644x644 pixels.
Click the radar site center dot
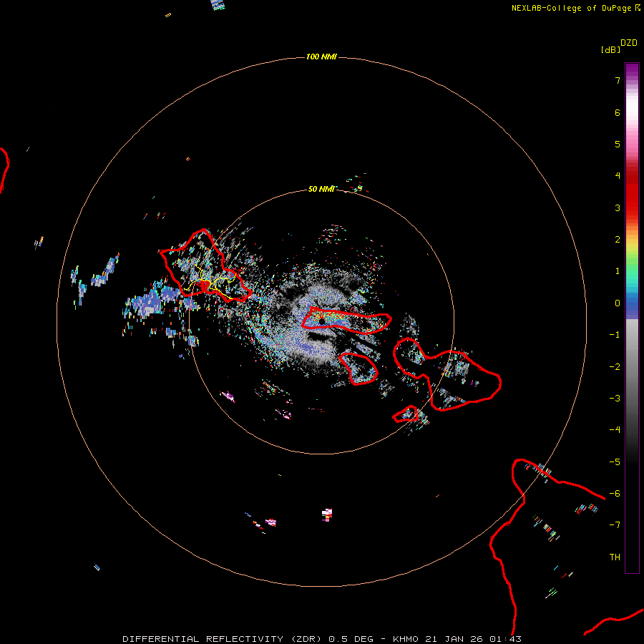(321, 321)
